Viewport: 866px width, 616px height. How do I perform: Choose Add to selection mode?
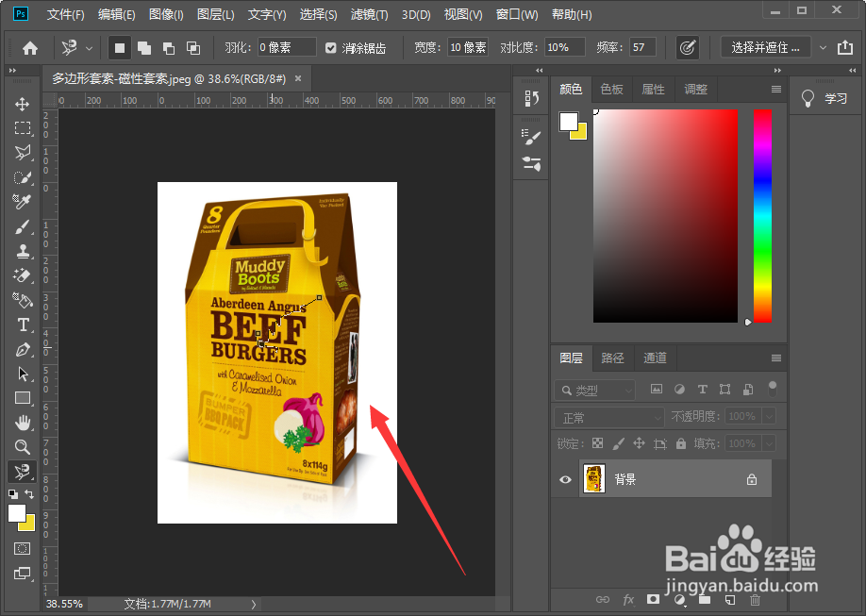pyautogui.click(x=144, y=48)
